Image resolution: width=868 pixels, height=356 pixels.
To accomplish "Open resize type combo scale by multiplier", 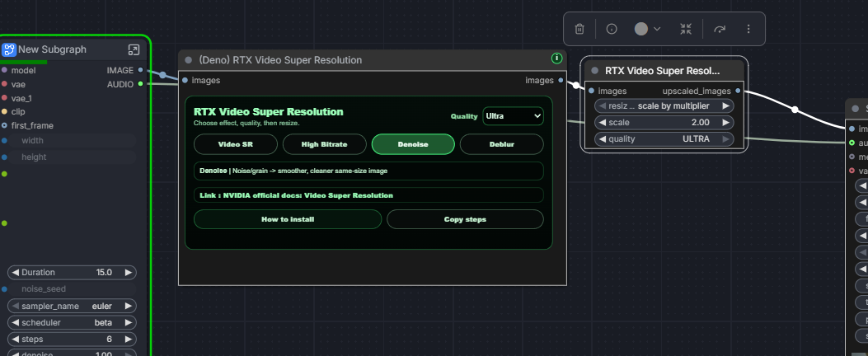I will (664, 105).
